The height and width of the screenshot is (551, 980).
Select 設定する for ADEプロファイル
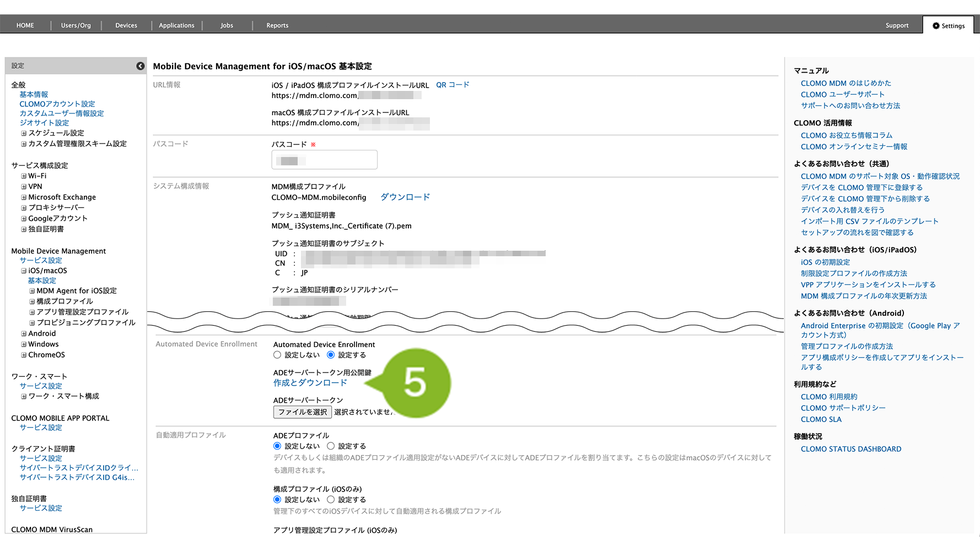click(331, 446)
